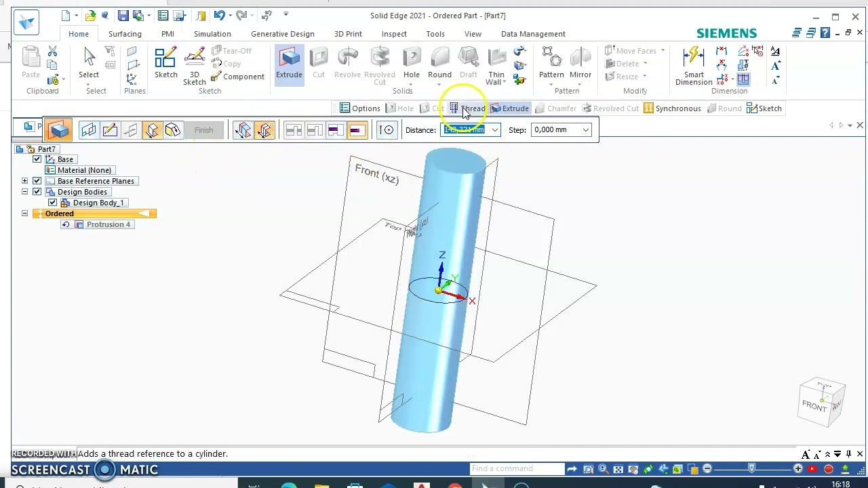Switch to the PMI tab
The image size is (868, 488).
167,34
